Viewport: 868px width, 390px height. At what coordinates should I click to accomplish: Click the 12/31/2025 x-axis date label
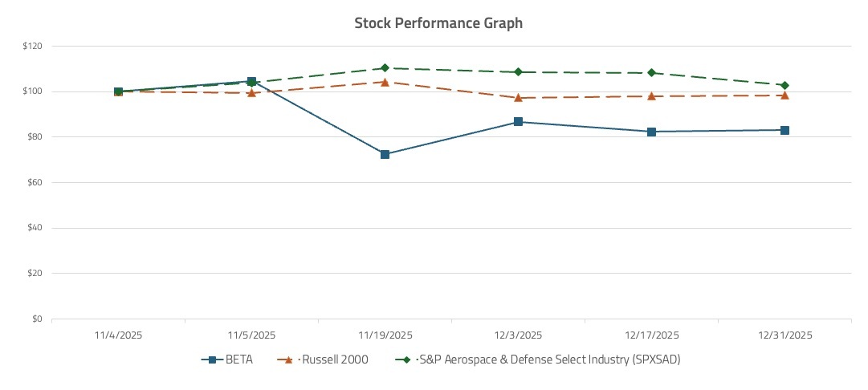click(784, 335)
